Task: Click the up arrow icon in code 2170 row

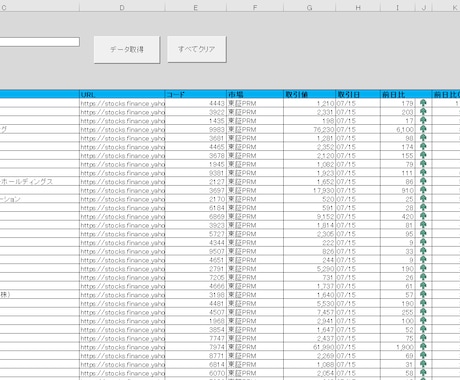Action: coord(423,199)
